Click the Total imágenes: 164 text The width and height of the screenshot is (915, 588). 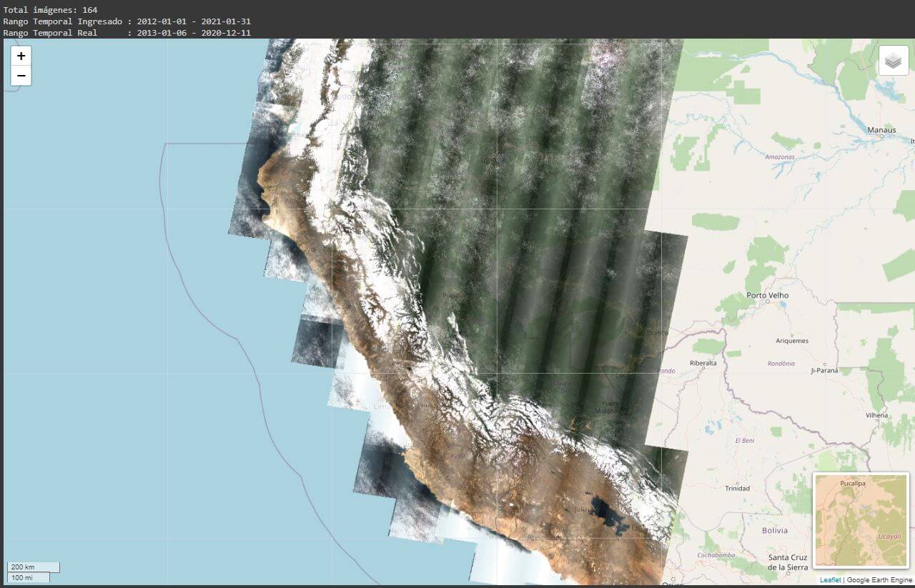(50, 10)
